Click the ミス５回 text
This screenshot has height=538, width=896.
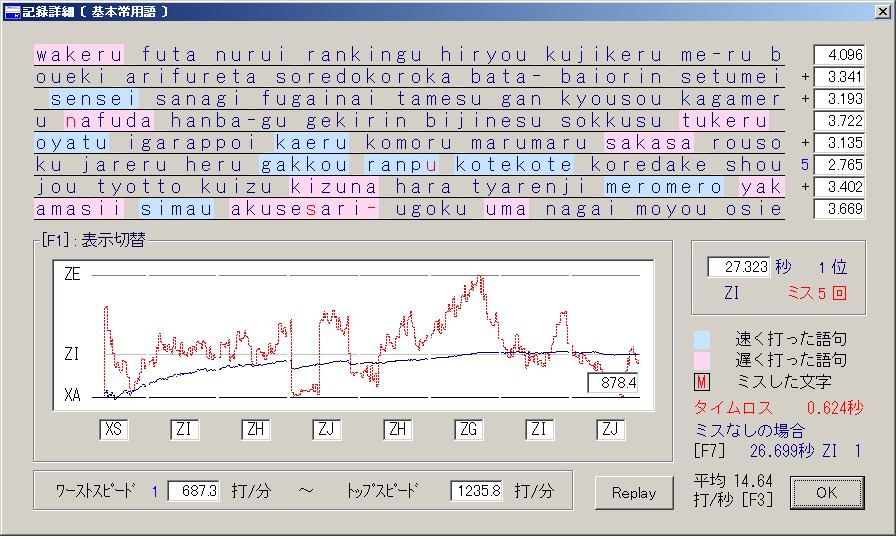coord(817,293)
